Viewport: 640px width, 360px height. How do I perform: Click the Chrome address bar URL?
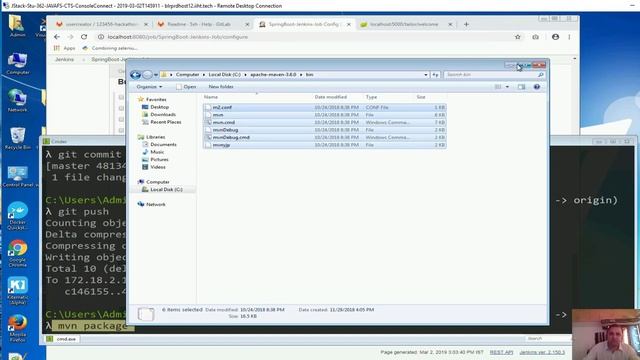click(178, 37)
